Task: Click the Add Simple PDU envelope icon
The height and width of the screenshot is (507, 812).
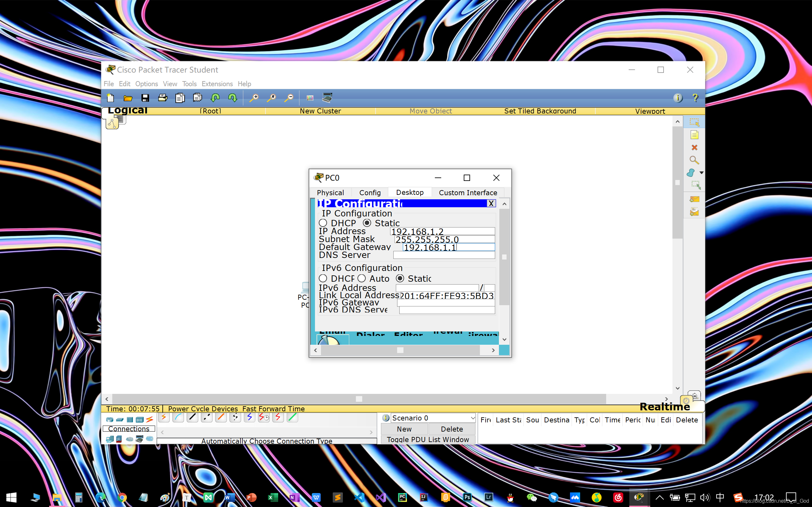Action: (694, 199)
